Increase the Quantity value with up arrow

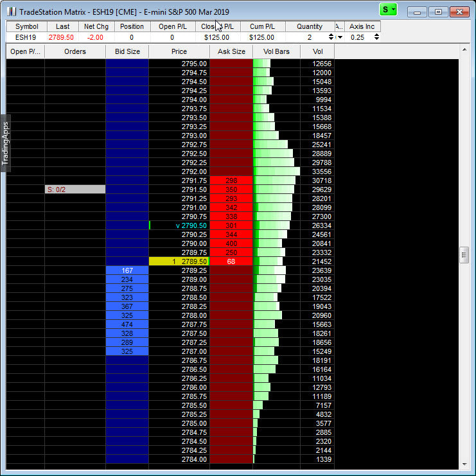[331, 35]
